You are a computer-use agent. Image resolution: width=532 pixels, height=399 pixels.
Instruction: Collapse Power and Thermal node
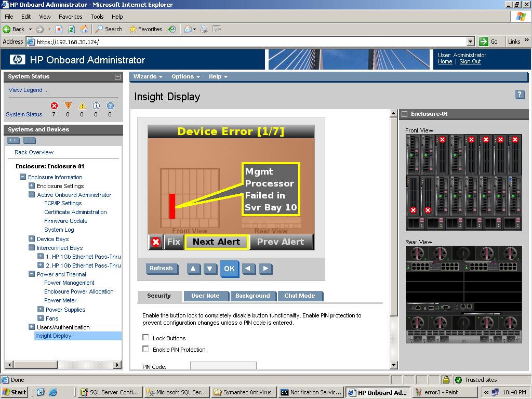click(x=32, y=274)
